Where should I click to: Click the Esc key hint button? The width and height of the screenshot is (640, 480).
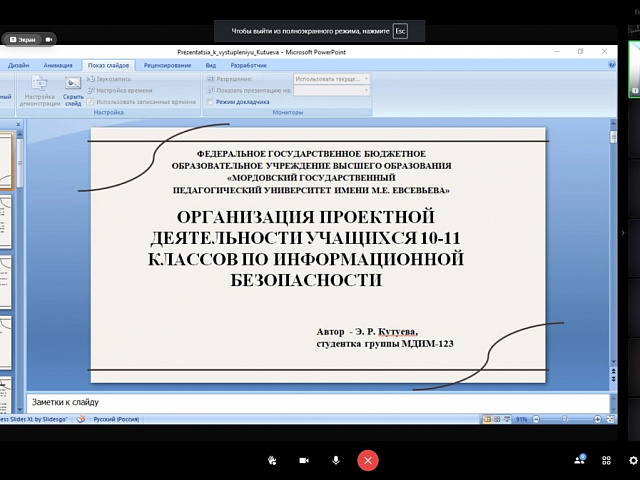400,31
